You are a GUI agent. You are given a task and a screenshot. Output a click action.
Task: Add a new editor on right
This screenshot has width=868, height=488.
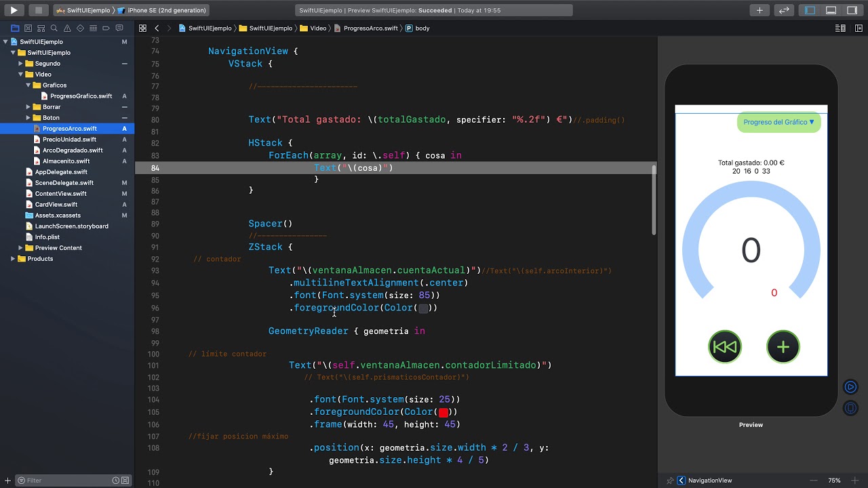(x=857, y=28)
